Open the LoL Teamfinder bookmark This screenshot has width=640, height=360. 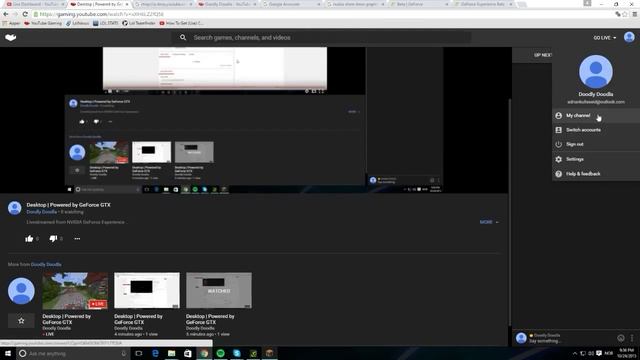[139, 23]
